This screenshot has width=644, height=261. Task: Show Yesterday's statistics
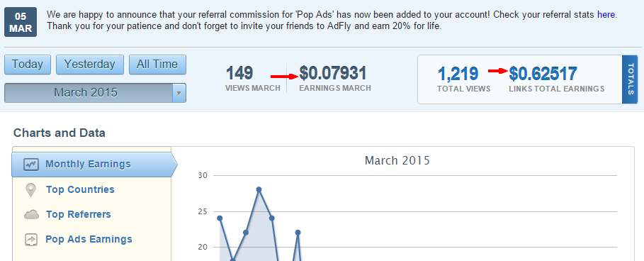point(89,65)
